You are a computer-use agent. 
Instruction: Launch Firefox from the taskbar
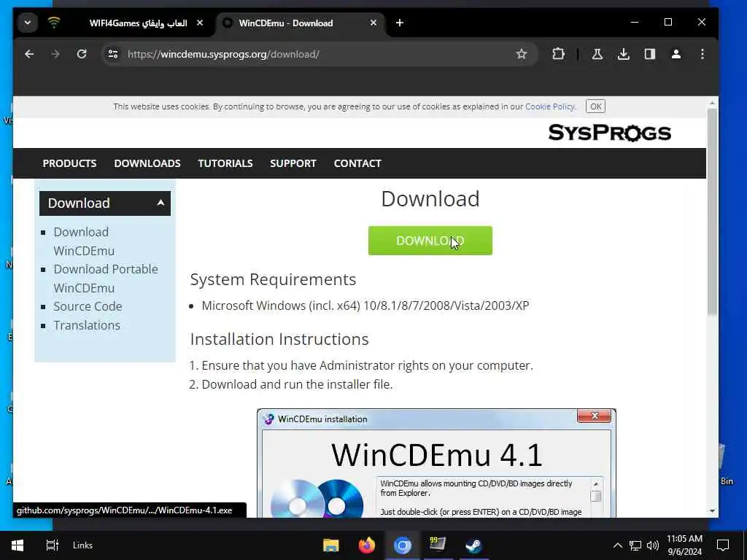click(366, 545)
